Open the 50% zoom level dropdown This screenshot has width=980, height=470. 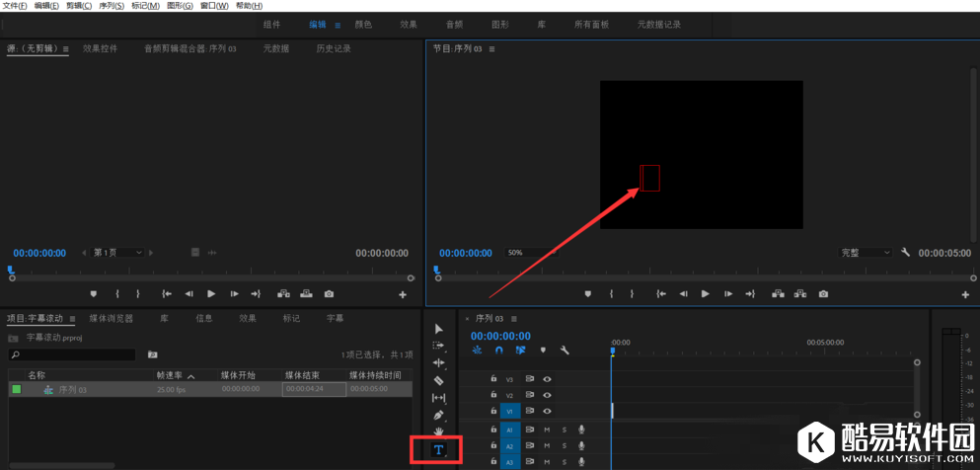click(530, 253)
